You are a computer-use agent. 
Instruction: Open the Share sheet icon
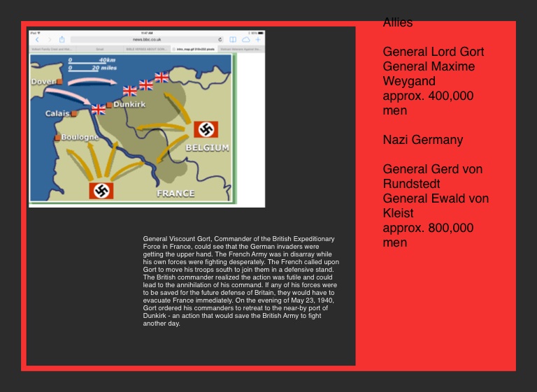(x=62, y=40)
